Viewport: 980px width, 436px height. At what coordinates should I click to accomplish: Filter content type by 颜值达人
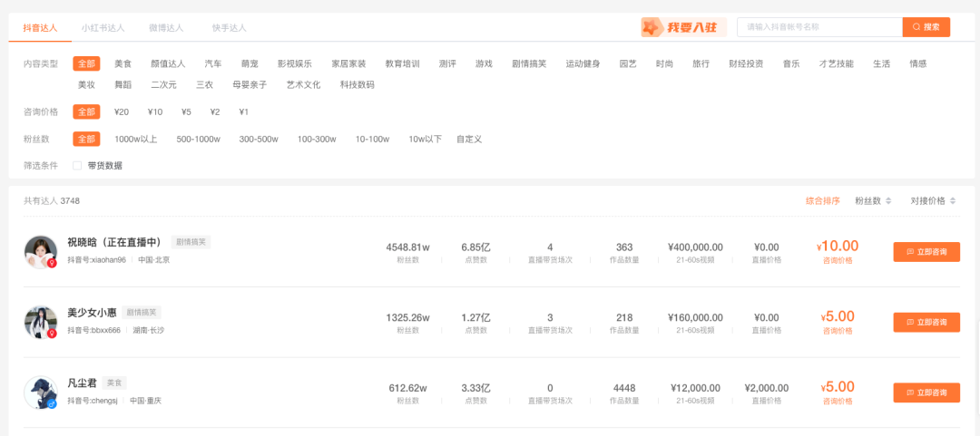coord(168,63)
